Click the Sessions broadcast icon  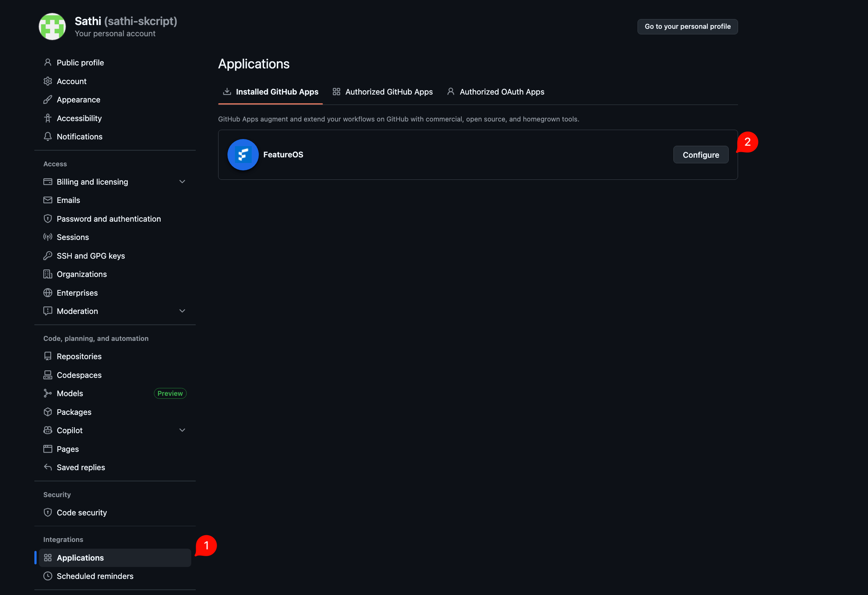coord(48,237)
